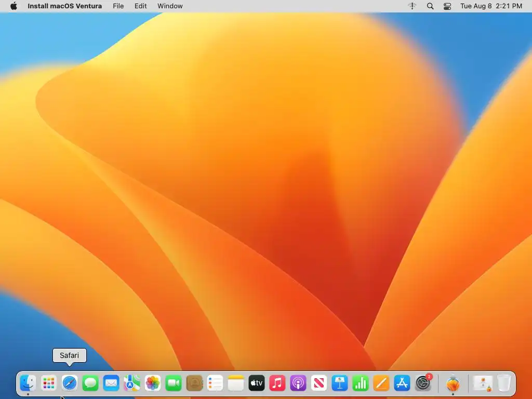532x399 pixels.
Task: Open the Trash in the Dock
Action: click(504, 383)
